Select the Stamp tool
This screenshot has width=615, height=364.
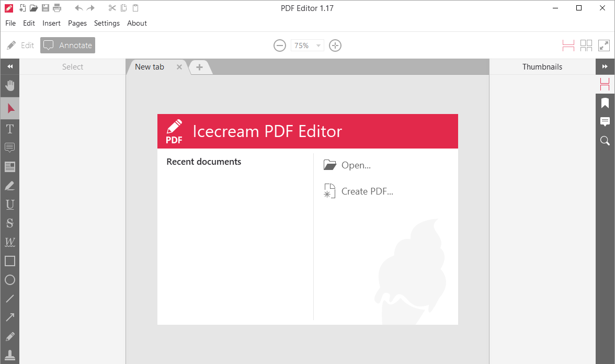tap(10, 355)
